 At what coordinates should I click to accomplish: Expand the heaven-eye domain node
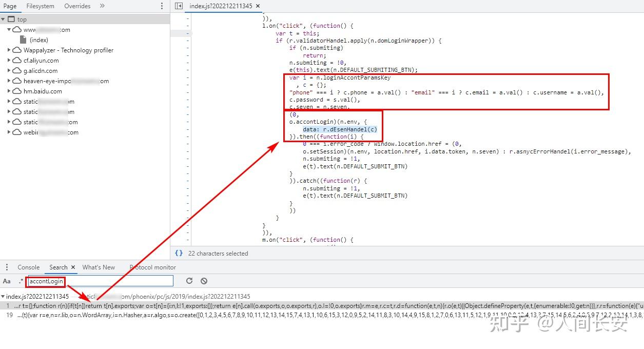9,81
